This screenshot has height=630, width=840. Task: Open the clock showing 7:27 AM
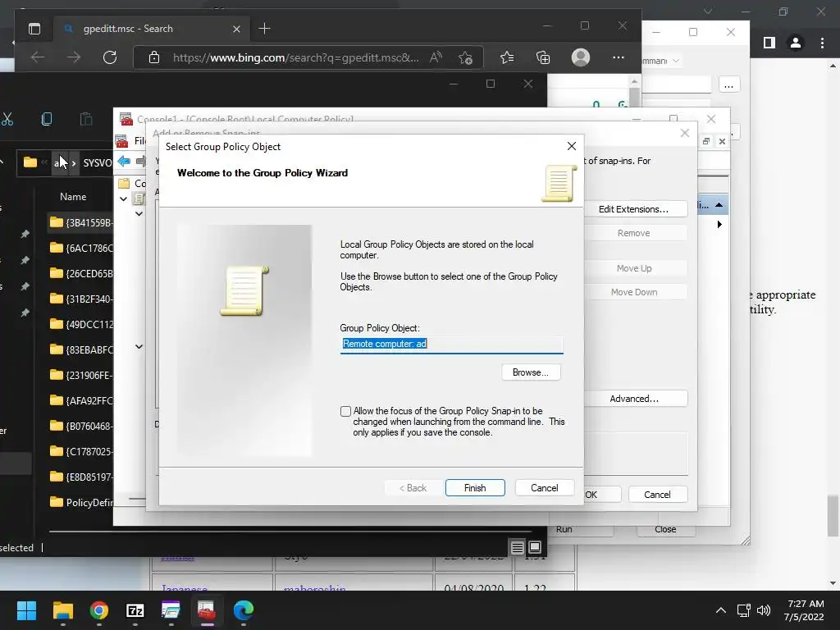(x=804, y=610)
